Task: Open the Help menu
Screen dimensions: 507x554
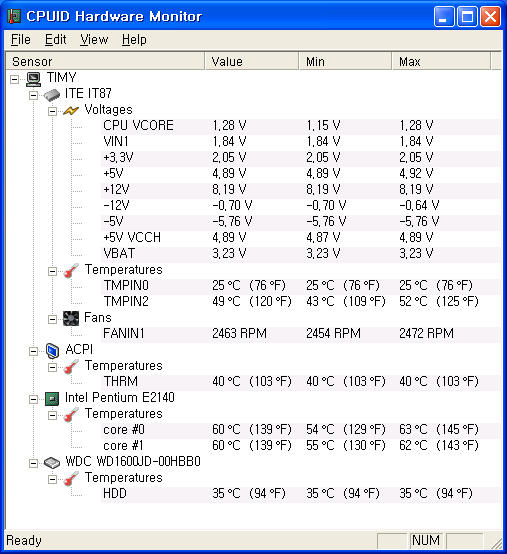Action: click(134, 40)
